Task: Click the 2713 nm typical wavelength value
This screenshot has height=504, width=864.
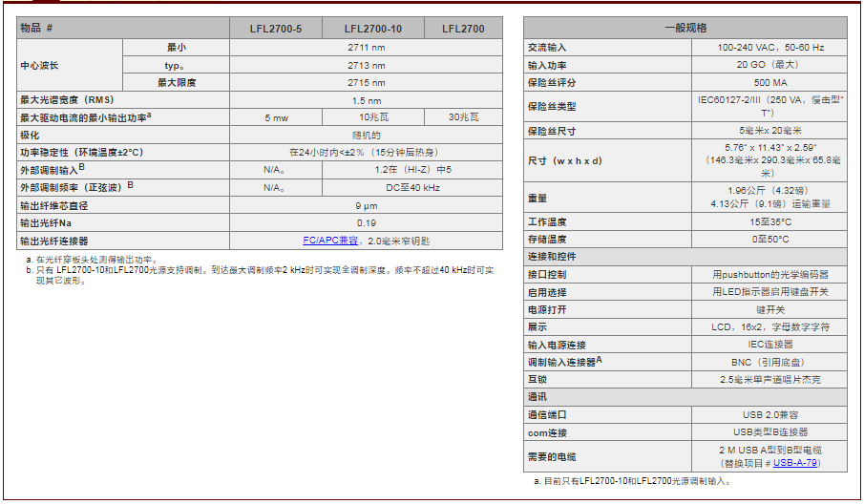Action: click(367, 66)
